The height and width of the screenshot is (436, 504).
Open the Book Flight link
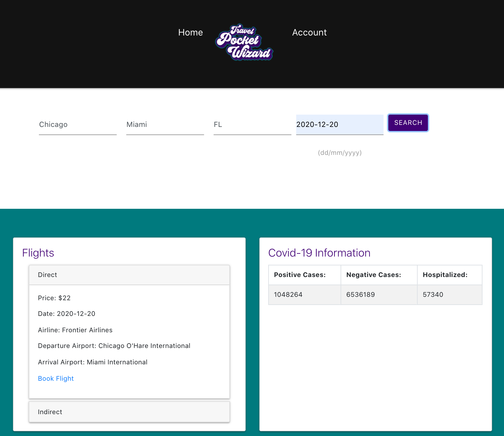(56, 378)
